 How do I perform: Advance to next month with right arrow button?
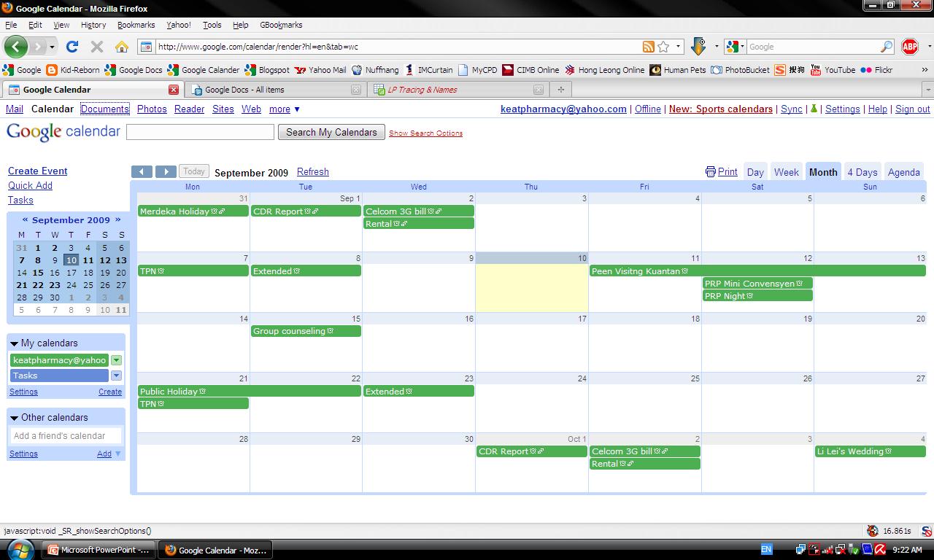click(x=166, y=172)
